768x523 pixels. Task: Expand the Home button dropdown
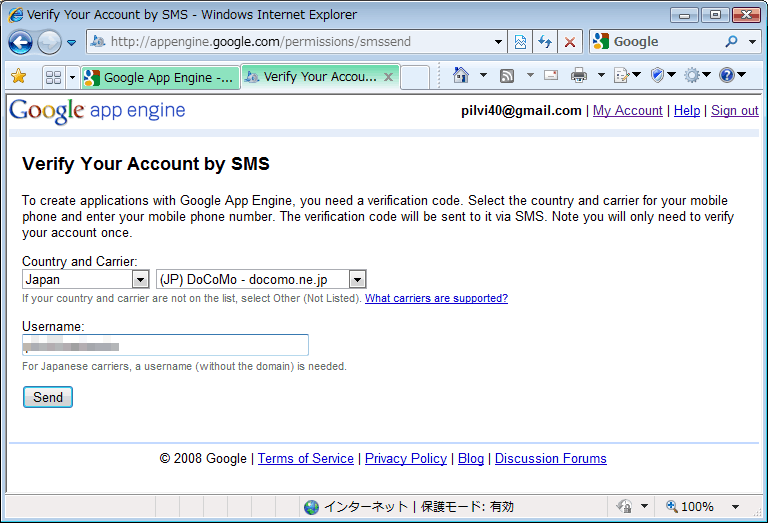(x=483, y=75)
